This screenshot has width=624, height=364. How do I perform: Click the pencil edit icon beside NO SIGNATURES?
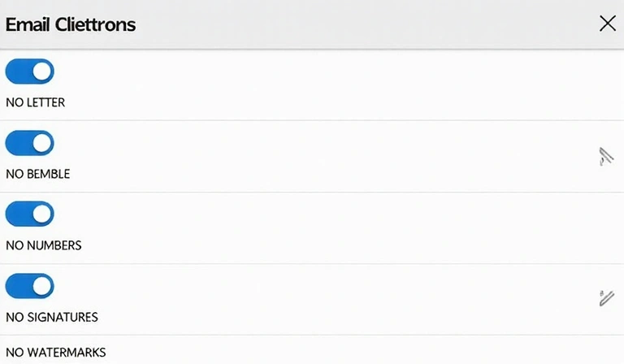click(606, 298)
